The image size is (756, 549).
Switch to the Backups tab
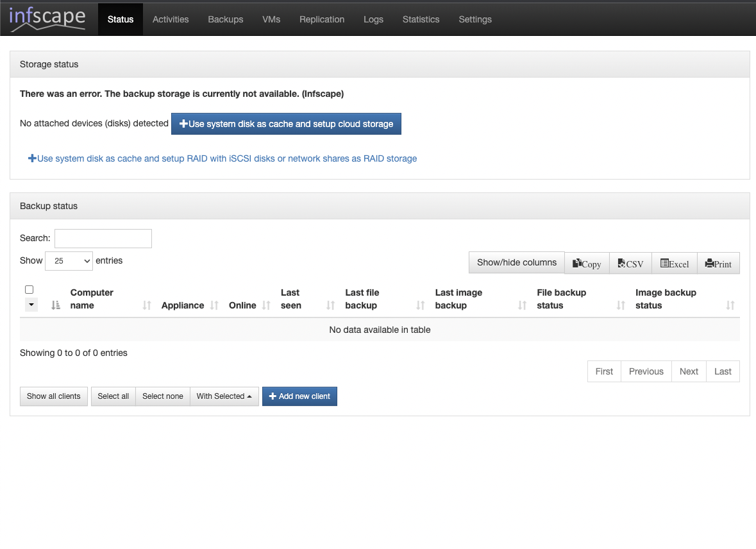coord(225,19)
